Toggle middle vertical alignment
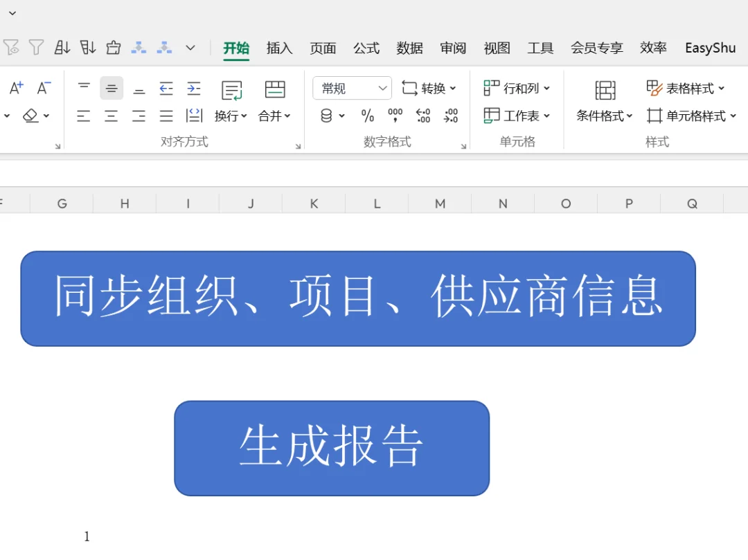This screenshot has height=560, width=748. click(x=112, y=88)
